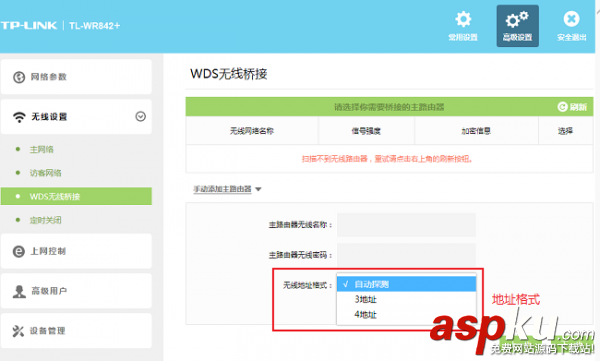This screenshot has height=361, width=600.
Task: Click the 网络参数 globe icon
Action: [19, 77]
